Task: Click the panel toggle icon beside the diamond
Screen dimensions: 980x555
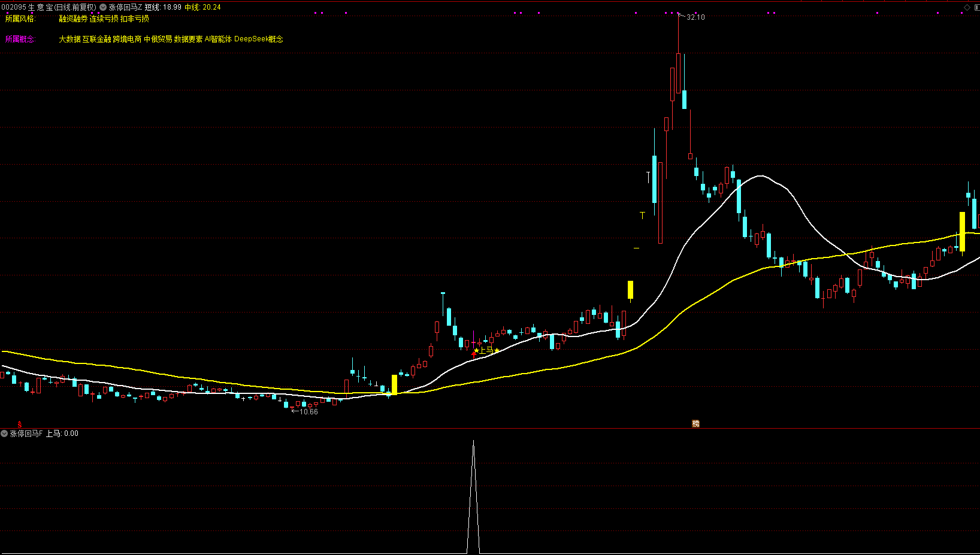Action: point(976,7)
